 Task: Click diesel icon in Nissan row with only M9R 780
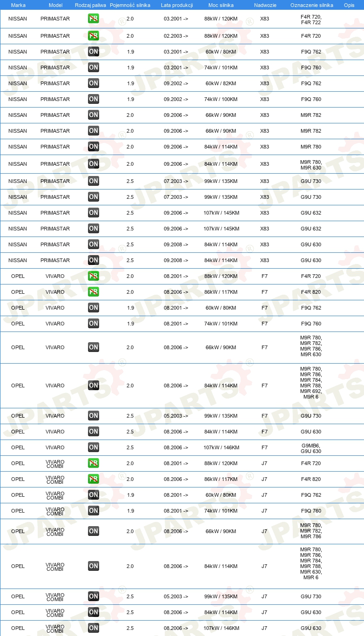coord(94,147)
